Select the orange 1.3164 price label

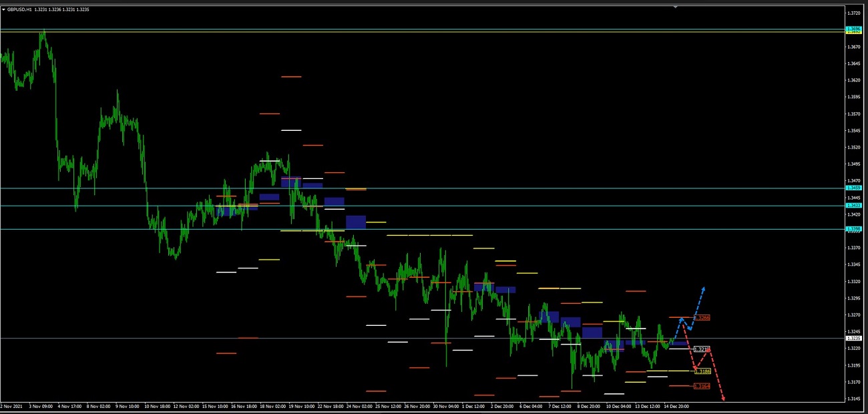[702, 386]
